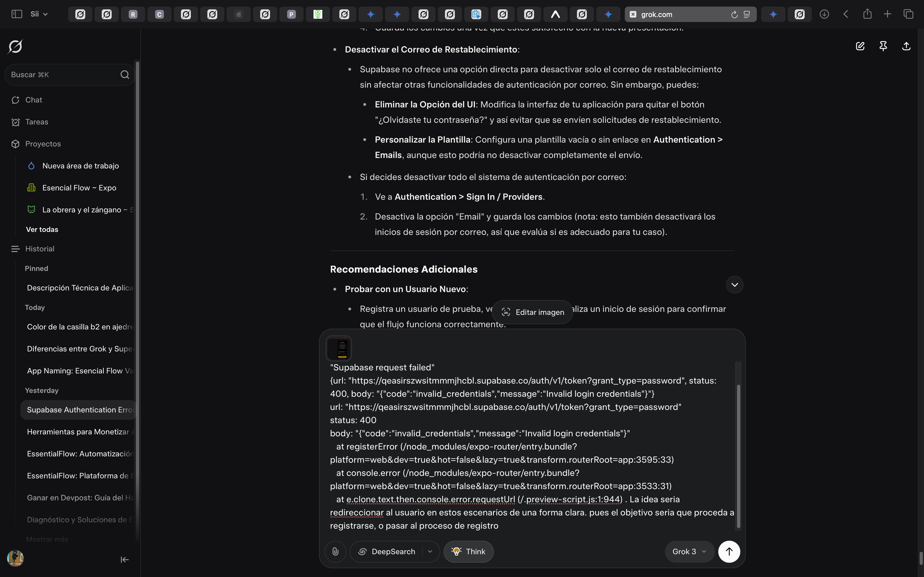Open Tareas in the sidebar

pyautogui.click(x=37, y=122)
